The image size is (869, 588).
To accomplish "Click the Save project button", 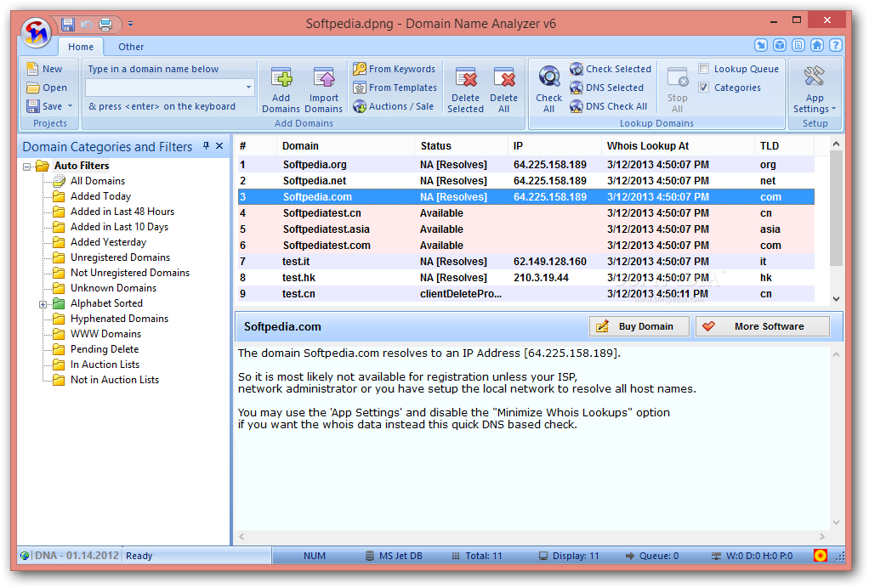I will point(44,105).
